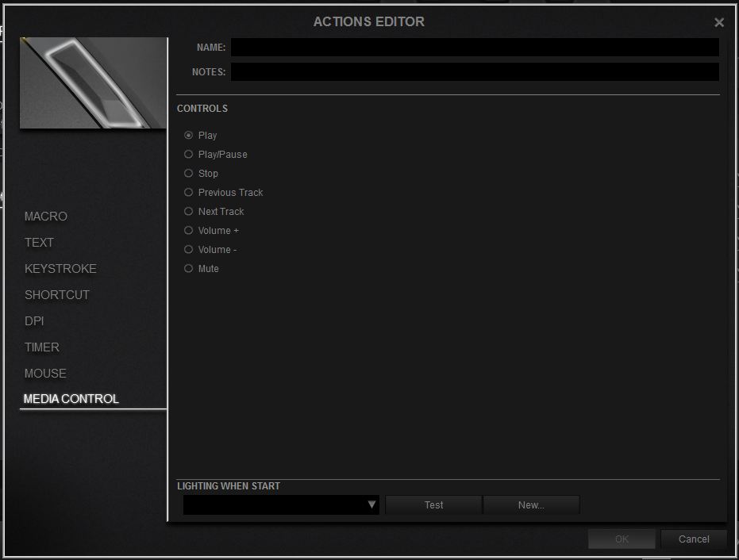Screen dimensions: 739x560
Task: Close the Actions Editor dialog
Action: click(x=718, y=22)
